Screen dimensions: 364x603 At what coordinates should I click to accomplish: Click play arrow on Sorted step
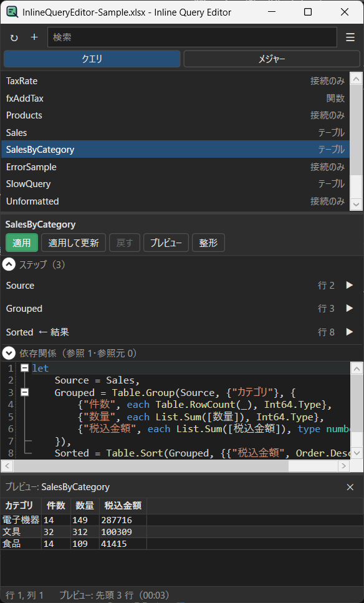(349, 332)
